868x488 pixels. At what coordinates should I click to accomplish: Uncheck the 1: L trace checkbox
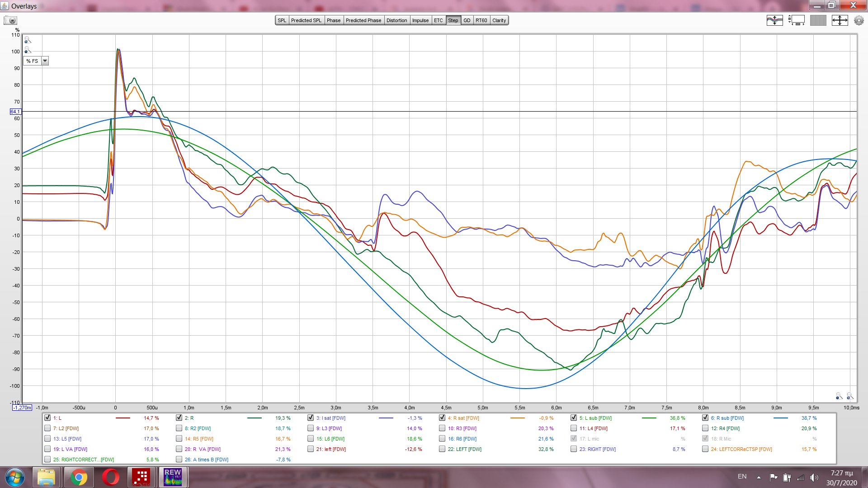tap(47, 418)
